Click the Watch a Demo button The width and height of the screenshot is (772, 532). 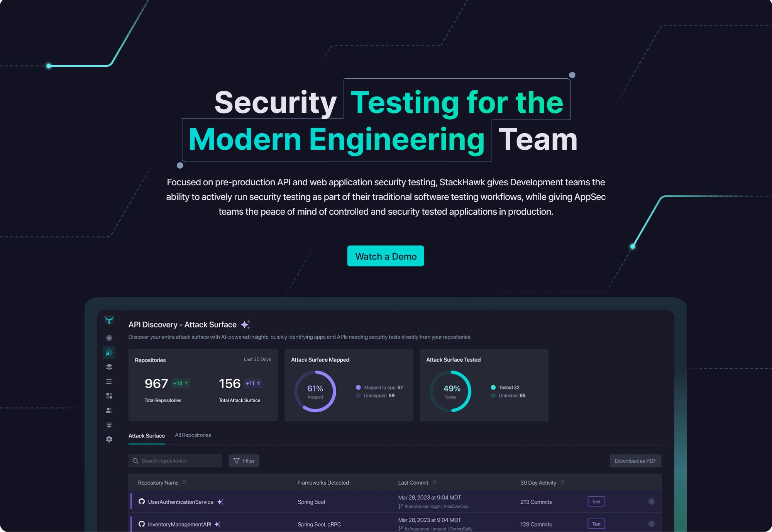click(386, 256)
